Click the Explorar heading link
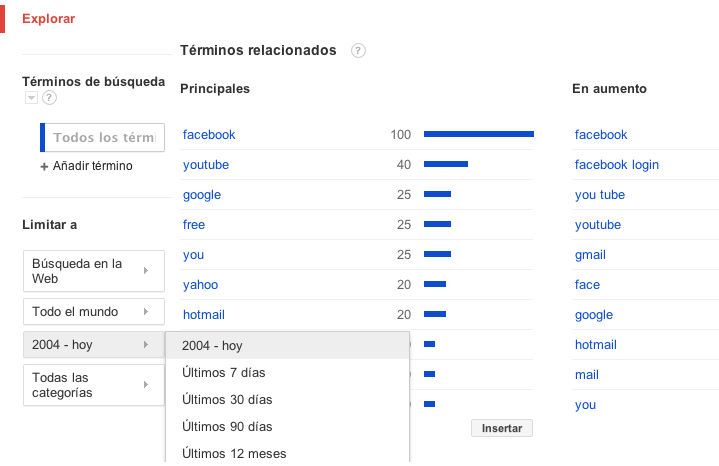This screenshot has width=719, height=466. coord(48,19)
